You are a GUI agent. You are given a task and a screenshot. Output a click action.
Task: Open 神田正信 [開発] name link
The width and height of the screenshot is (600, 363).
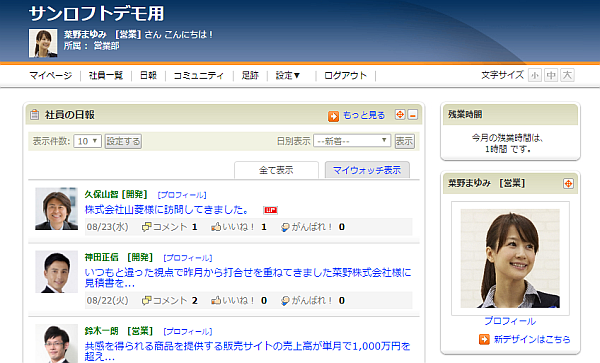point(119,257)
